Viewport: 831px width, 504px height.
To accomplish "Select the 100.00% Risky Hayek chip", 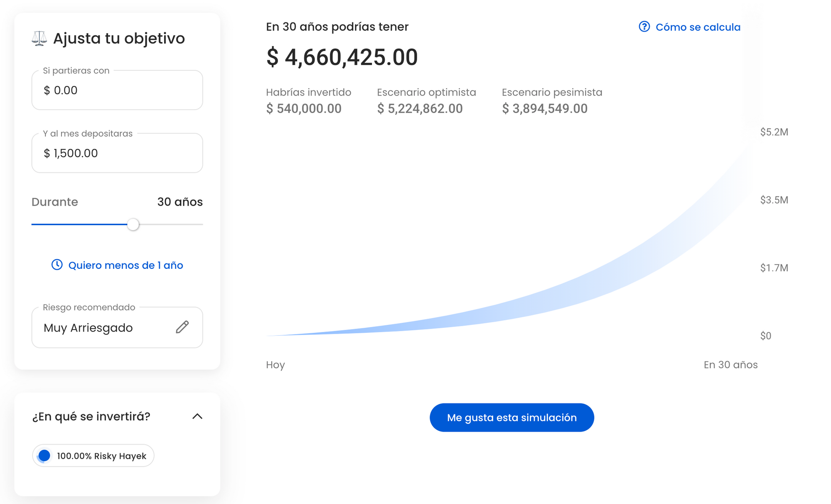I will (x=101, y=456).
